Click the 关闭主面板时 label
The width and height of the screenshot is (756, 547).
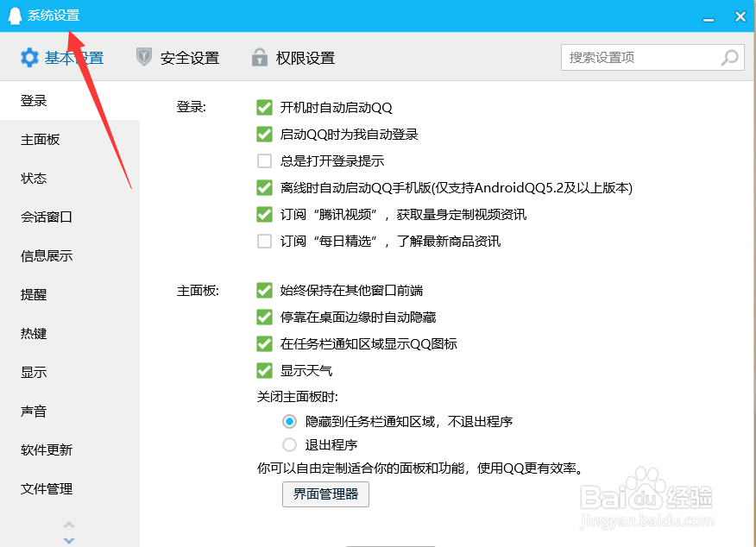[298, 397]
